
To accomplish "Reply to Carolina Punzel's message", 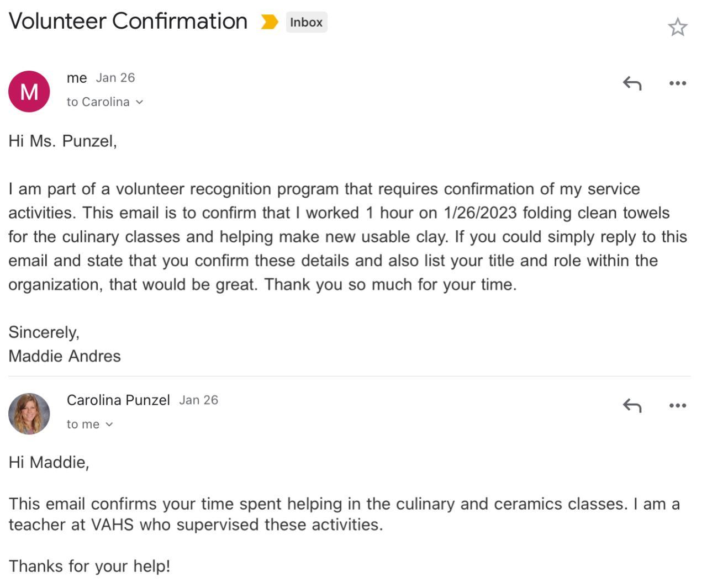I will pos(632,406).
